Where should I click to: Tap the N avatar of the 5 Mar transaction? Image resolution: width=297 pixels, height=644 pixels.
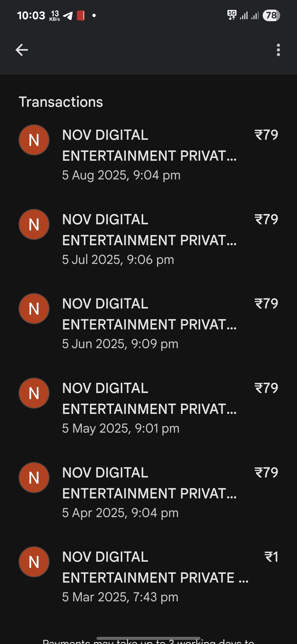pyautogui.click(x=34, y=562)
